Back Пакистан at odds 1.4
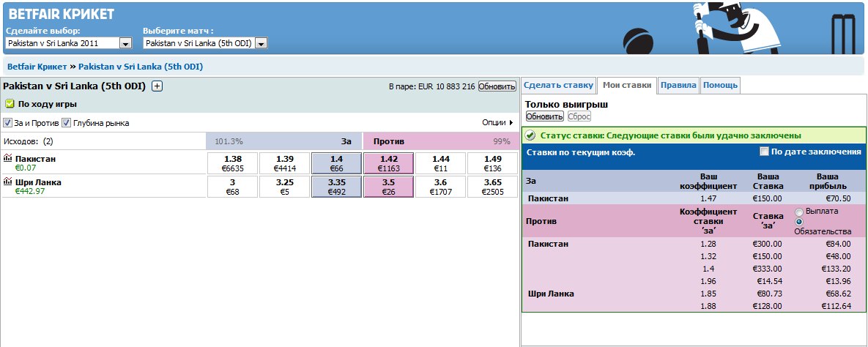The image size is (868, 347). 336,163
